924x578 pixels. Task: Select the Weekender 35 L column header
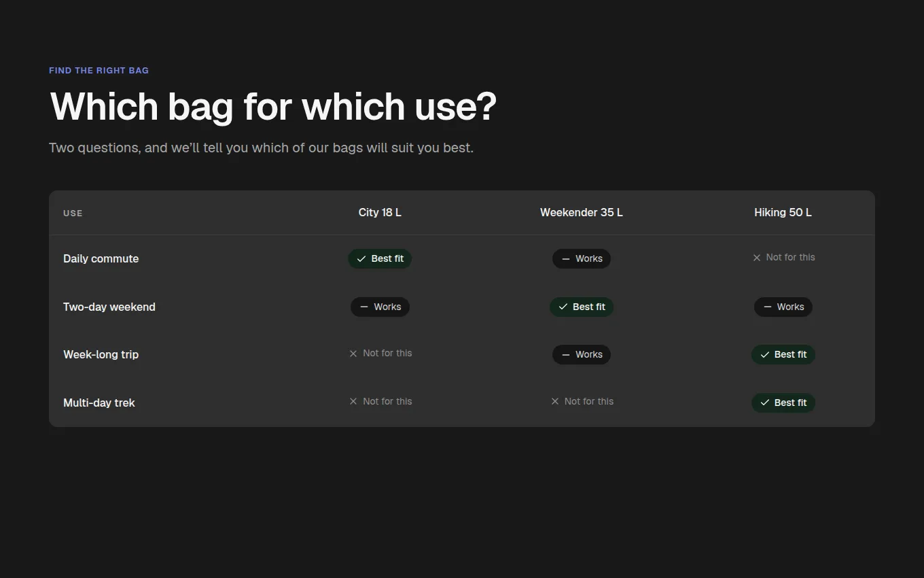click(582, 213)
